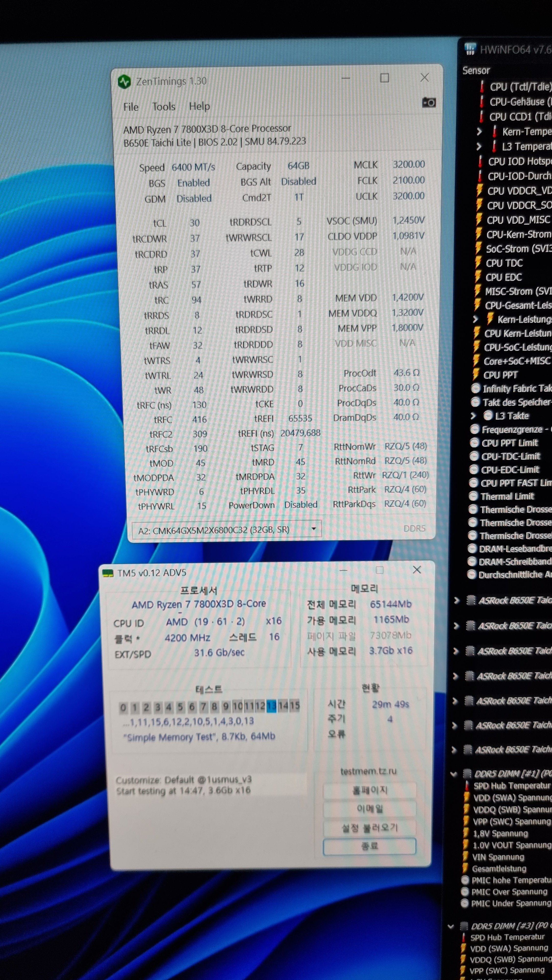Click the DIMM #1 VDD (SWA) Spannung icon
552x980 pixels.
466,797
